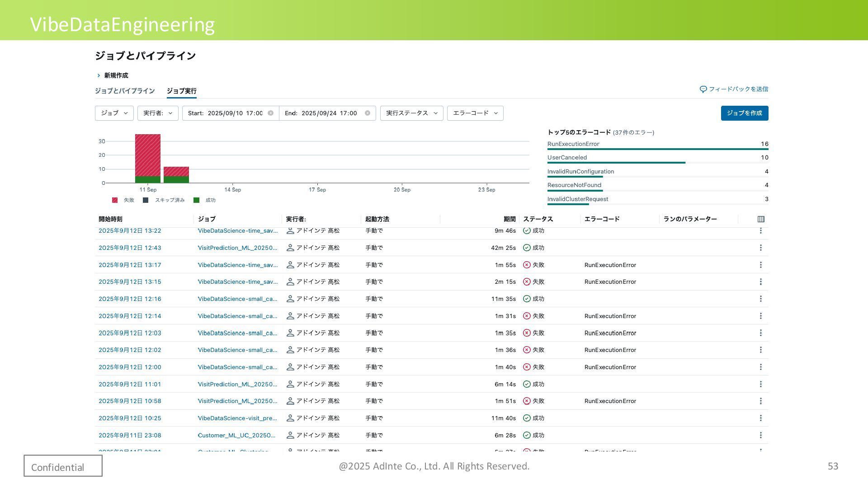Clear the End date field icon

click(x=368, y=113)
